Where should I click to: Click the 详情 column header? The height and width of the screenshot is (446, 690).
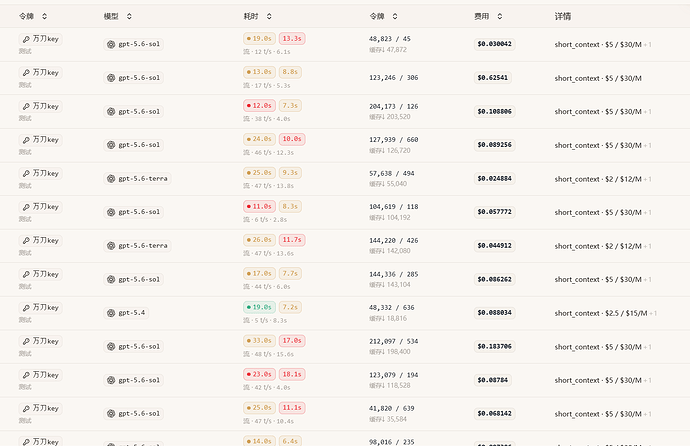pyautogui.click(x=562, y=16)
